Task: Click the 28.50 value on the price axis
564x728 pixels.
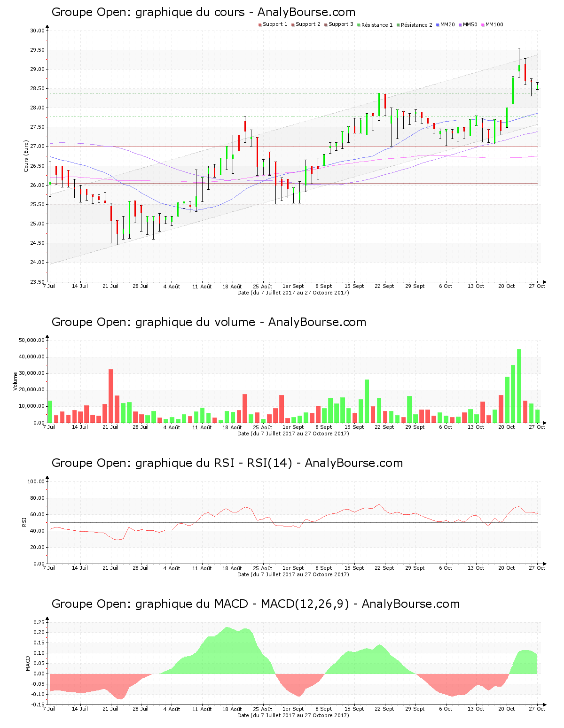Action: (37, 88)
